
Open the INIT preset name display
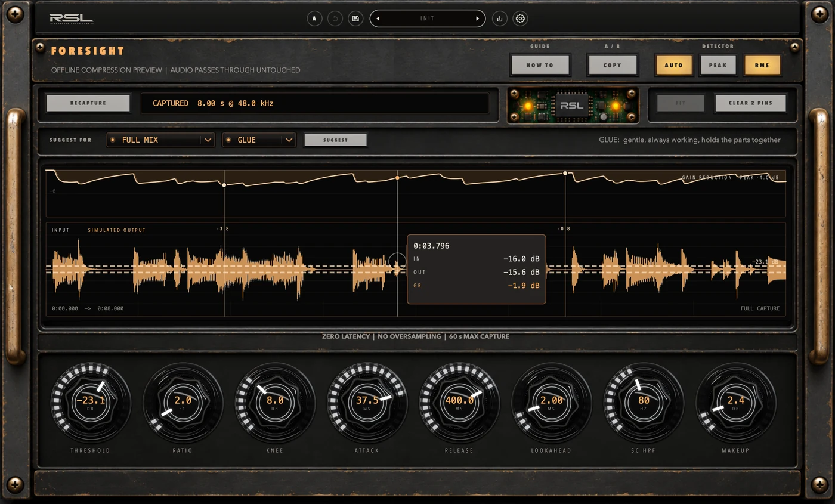pyautogui.click(x=428, y=18)
